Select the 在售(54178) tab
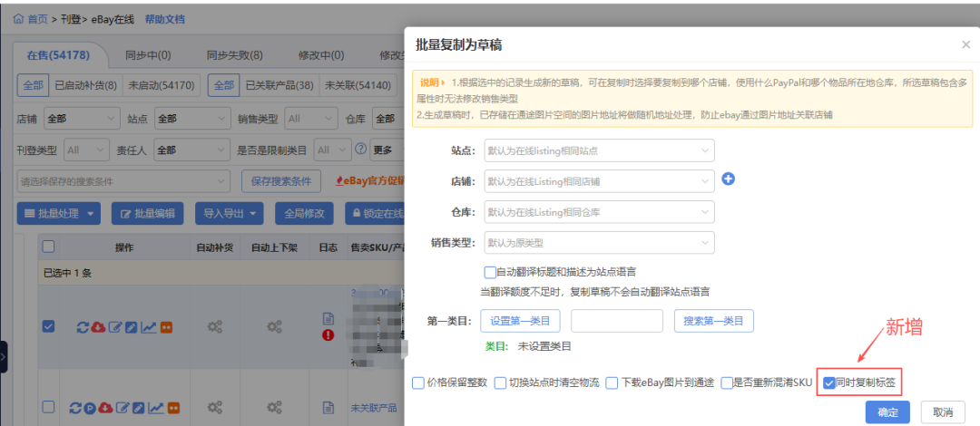Screen dimensions: 980x426 pyautogui.click(x=58, y=55)
